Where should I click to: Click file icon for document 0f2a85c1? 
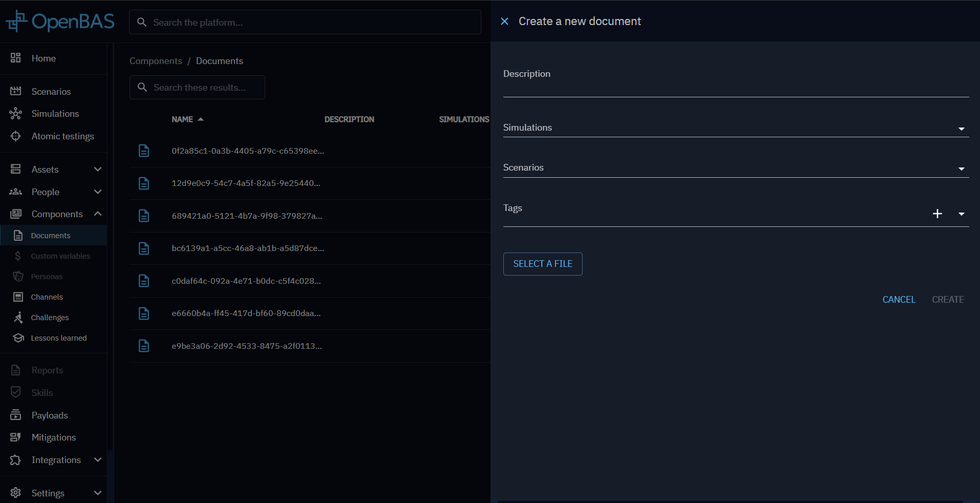[144, 151]
